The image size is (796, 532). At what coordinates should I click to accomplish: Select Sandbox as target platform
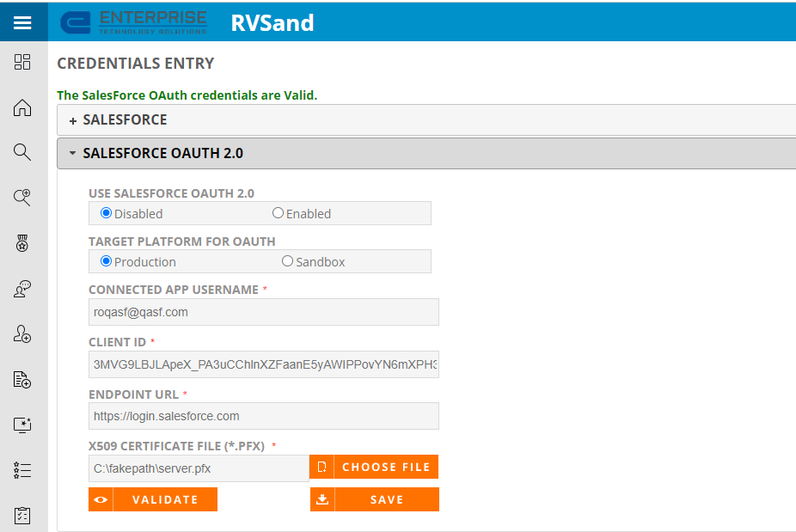point(287,261)
